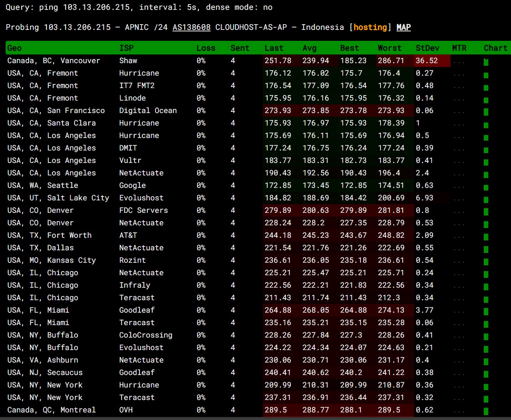Click the chart bar for Fremont IT7 FMT2
Viewport: 511px width, 420px height.
[x=486, y=87]
